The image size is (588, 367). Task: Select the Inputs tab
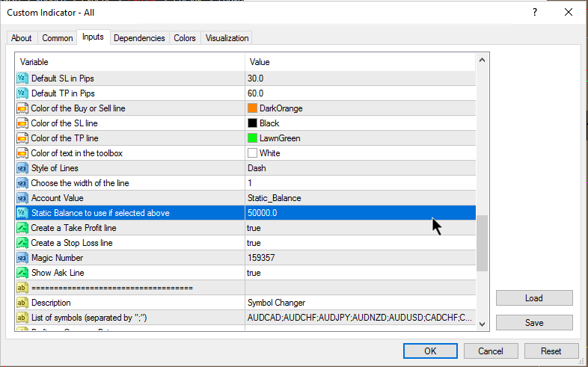coord(93,37)
